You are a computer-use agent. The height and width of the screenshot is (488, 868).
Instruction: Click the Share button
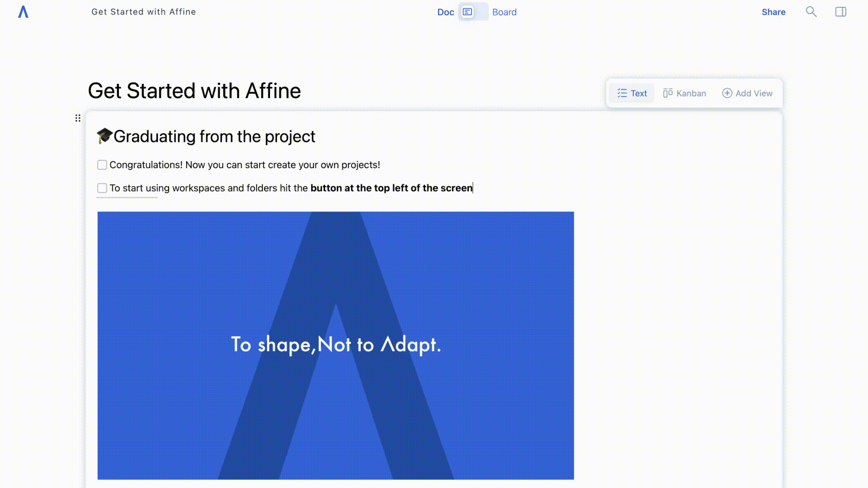coord(773,12)
